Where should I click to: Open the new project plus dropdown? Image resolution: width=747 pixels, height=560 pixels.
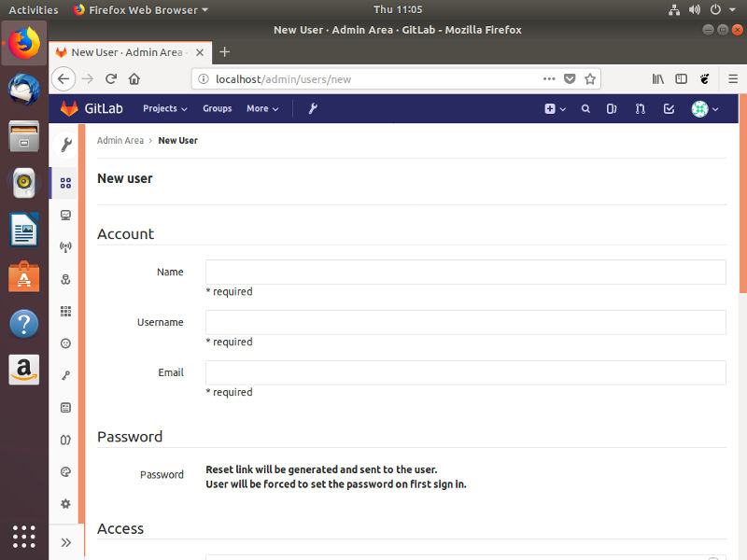555,109
